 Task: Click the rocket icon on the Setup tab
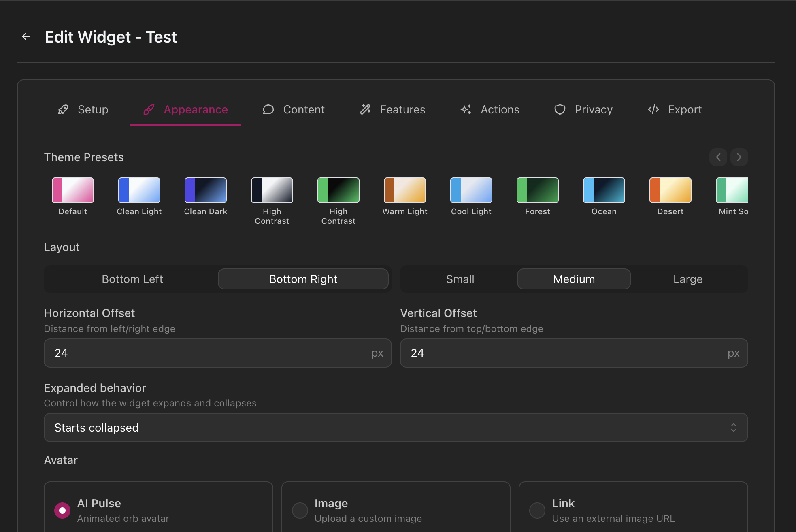point(63,109)
